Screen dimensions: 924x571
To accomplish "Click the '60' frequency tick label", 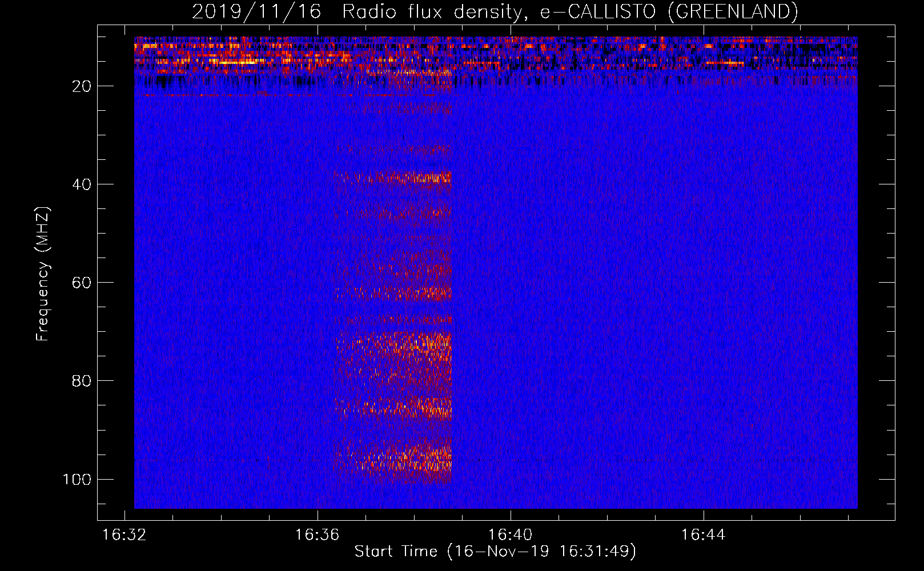I will point(82,283).
